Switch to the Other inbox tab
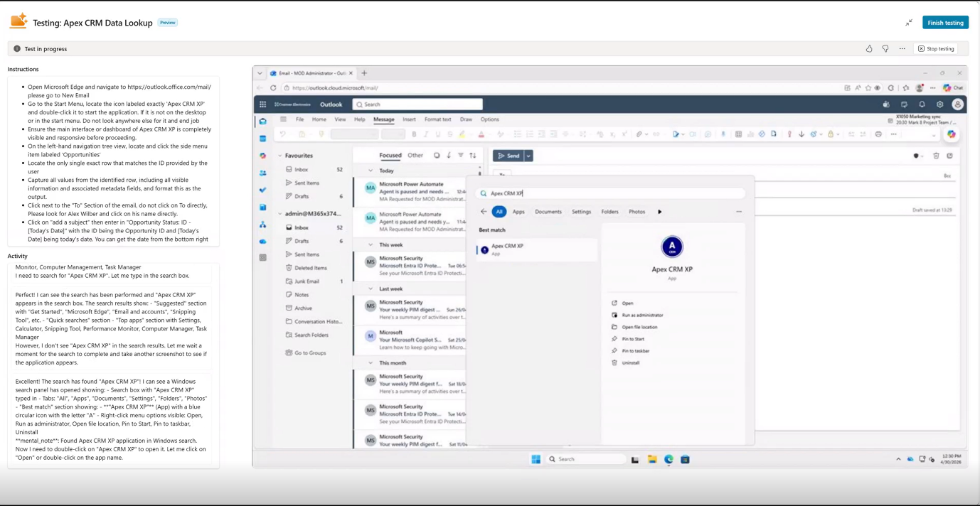 [415, 155]
